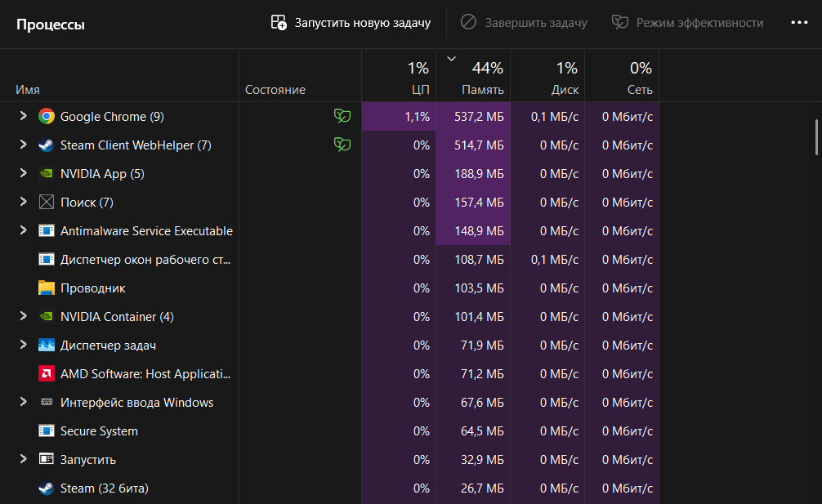Click the Steam Client WebHelper icon
This screenshot has width=822, height=504.
pyautogui.click(x=47, y=145)
